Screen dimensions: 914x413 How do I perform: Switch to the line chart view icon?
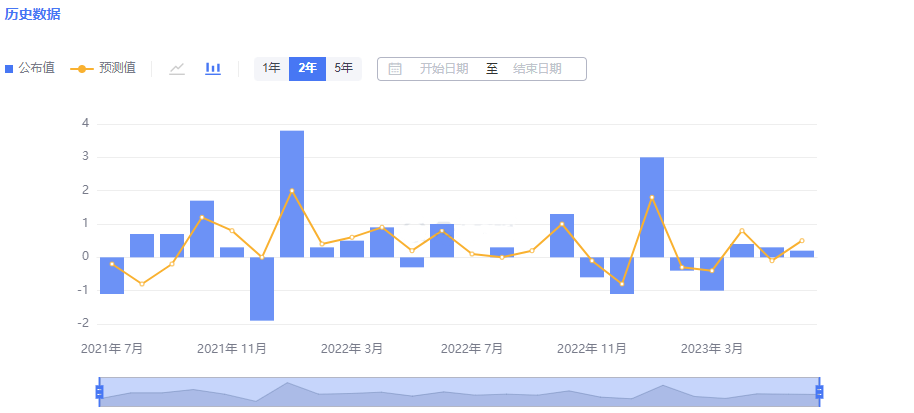pos(177,68)
